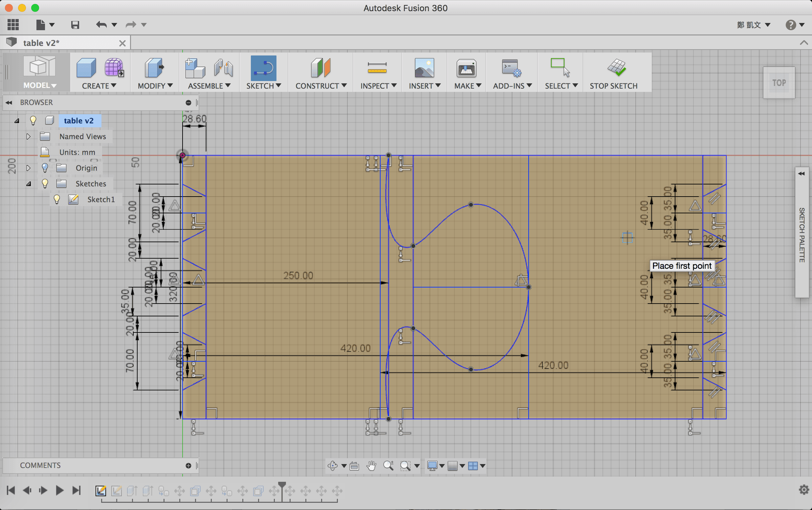The width and height of the screenshot is (812, 510).
Task: Click the Assemble new component icon
Action: 195,68
